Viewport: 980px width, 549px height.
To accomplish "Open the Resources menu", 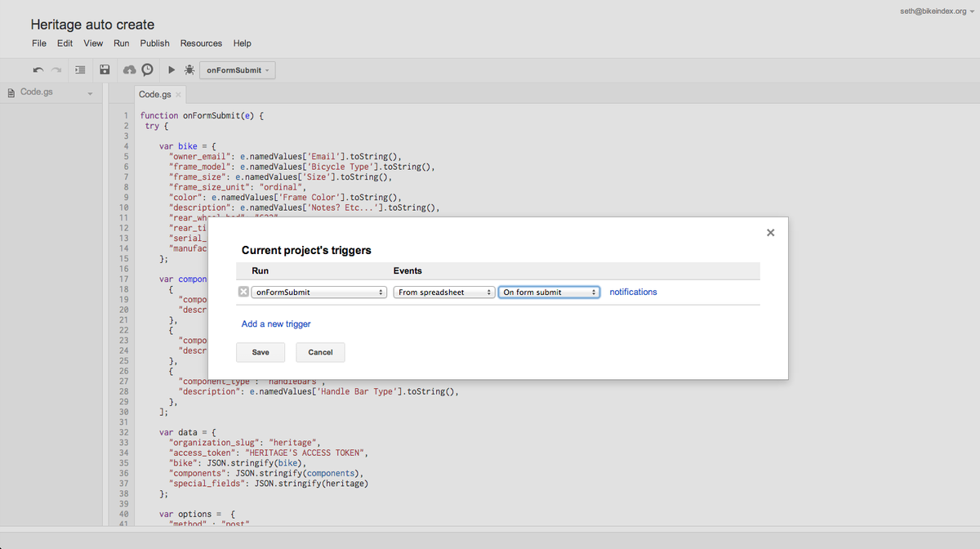I will [201, 42].
